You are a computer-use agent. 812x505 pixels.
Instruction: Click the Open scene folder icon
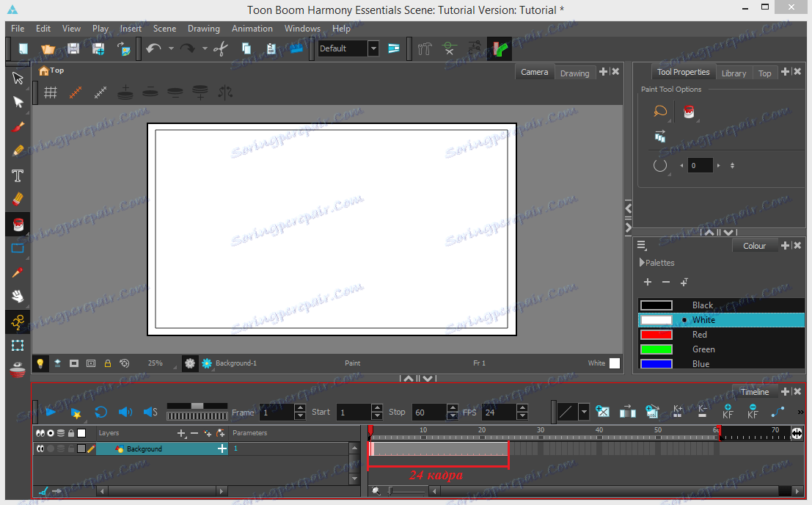click(48, 49)
